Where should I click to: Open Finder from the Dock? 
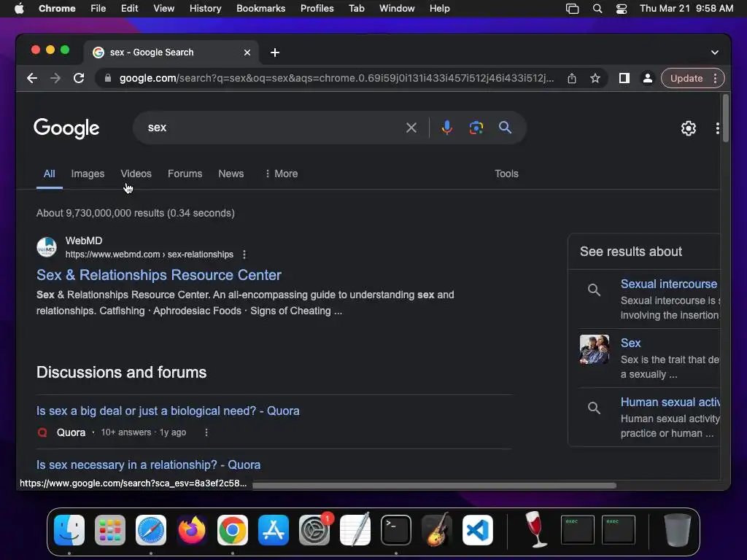(69, 530)
